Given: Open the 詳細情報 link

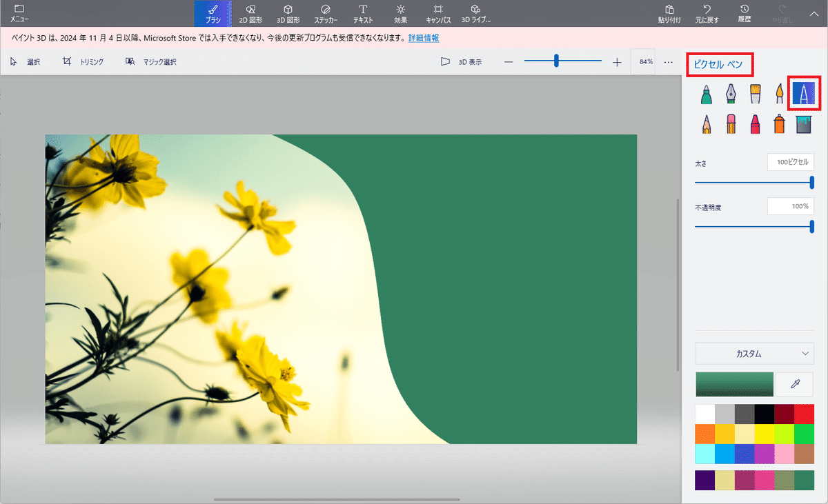Looking at the screenshot, I should (424, 38).
